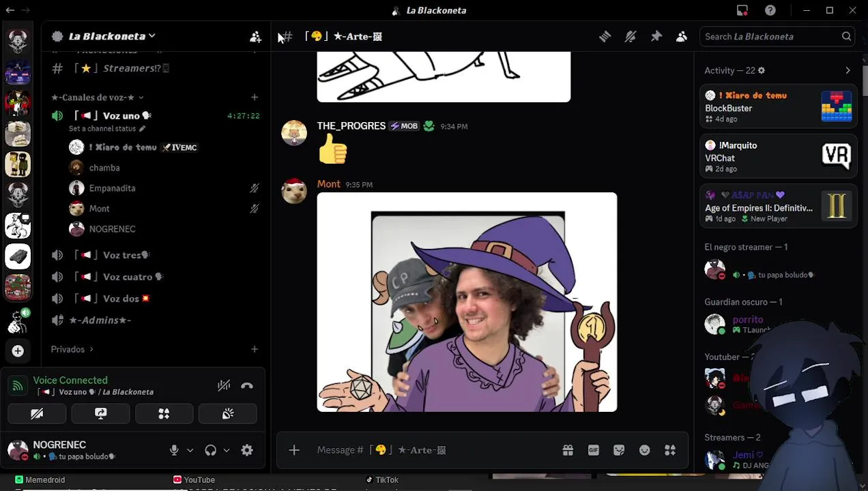
Task: Open the apps launcher icon
Action: pos(670,450)
